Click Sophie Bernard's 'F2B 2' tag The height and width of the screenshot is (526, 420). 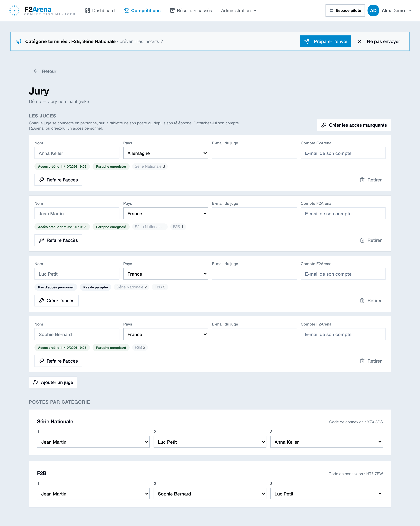(x=140, y=347)
